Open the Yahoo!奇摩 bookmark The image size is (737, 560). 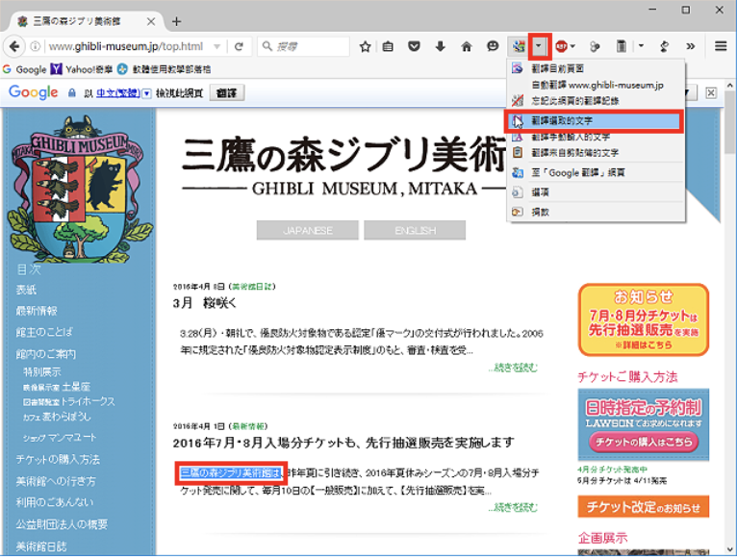click(82, 69)
